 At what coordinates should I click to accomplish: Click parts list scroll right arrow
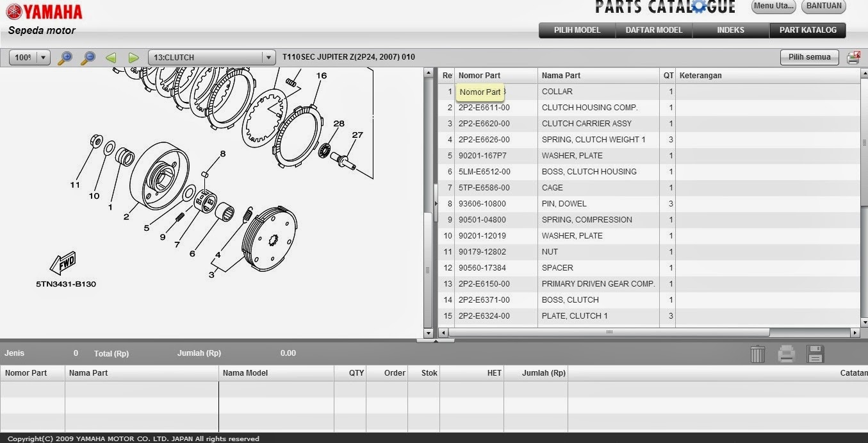click(x=855, y=333)
